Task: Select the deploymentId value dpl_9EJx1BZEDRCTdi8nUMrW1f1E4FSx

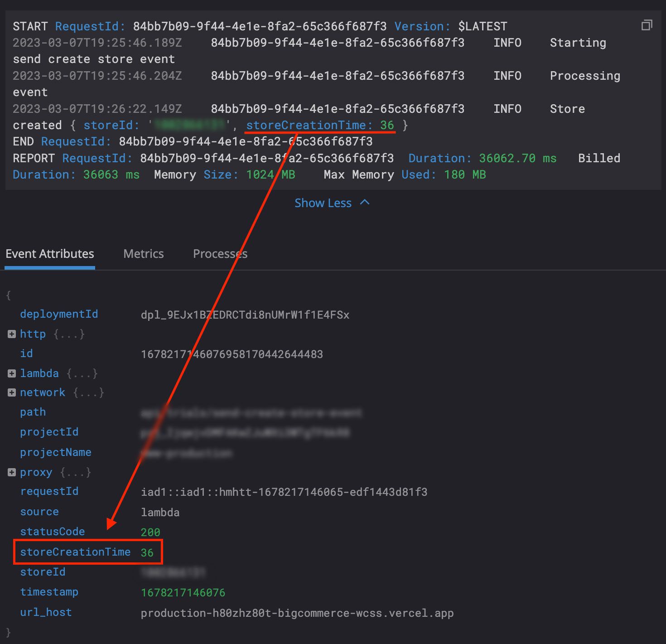Action: pos(245,315)
